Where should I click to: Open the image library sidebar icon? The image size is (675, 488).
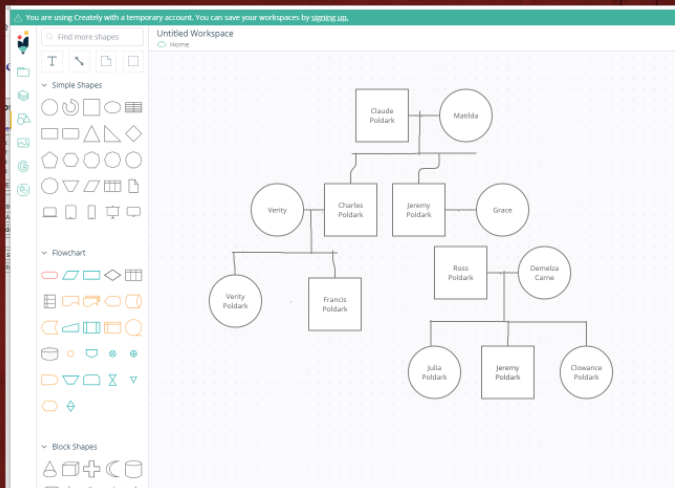pyautogui.click(x=23, y=142)
